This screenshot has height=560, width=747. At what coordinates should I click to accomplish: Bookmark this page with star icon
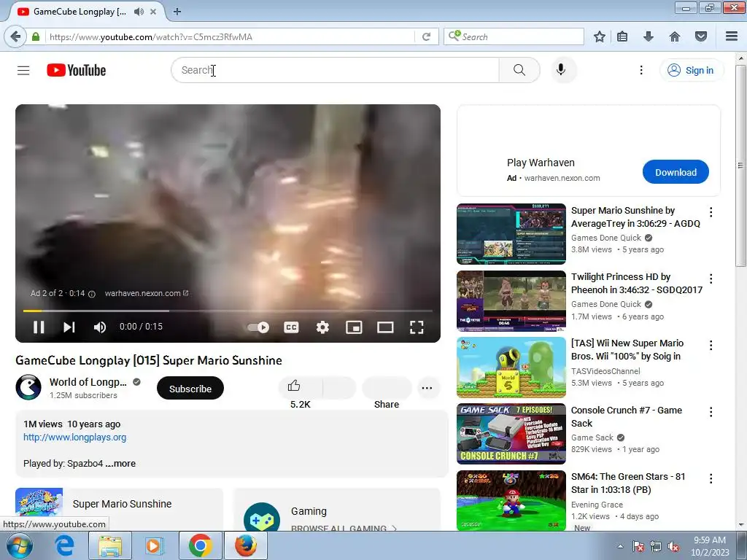pyautogui.click(x=600, y=36)
